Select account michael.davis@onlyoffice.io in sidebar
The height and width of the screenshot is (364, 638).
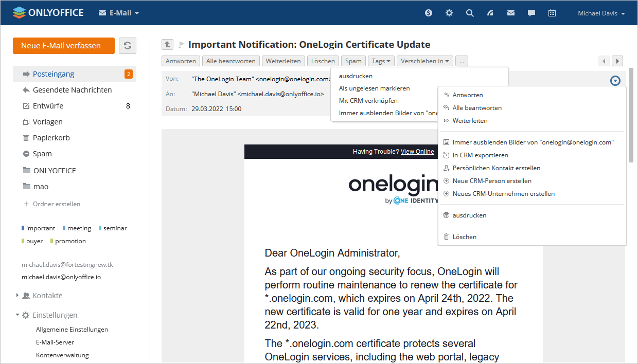point(61,277)
